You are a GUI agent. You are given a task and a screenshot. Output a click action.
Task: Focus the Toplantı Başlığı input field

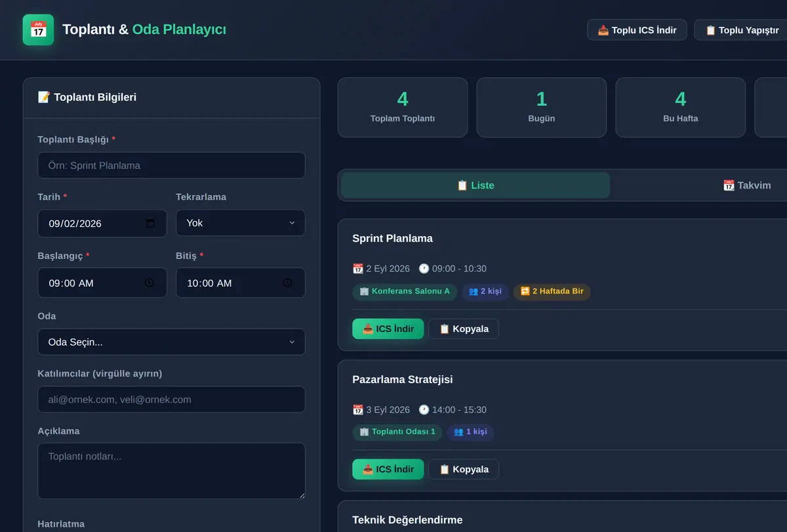171,165
